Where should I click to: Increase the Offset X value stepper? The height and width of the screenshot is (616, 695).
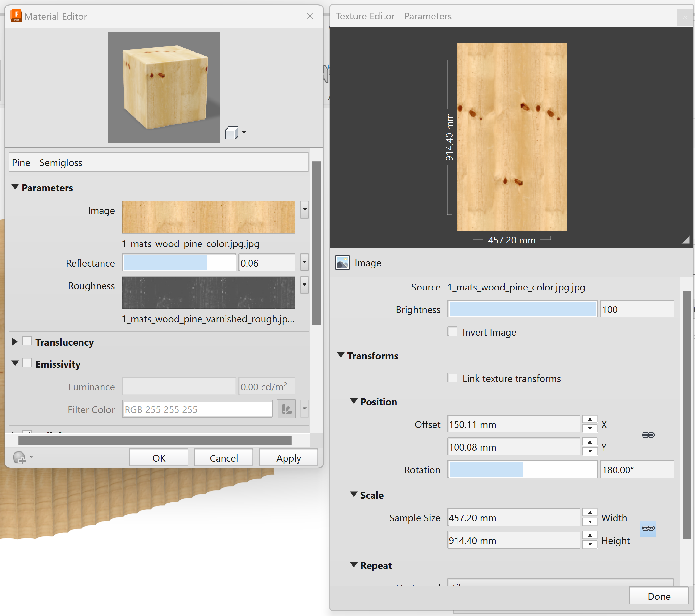pos(590,420)
